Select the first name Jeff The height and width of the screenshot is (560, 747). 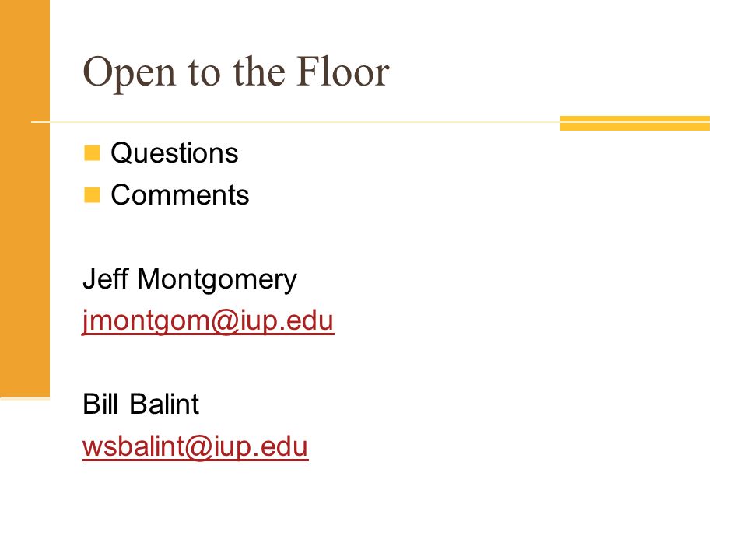click(106, 278)
